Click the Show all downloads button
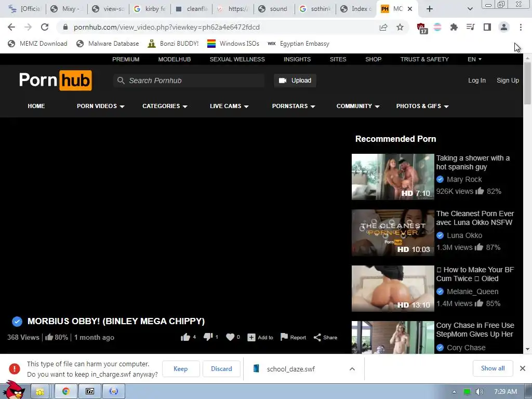The width and height of the screenshot is (532, 399). tap(493, 368)
